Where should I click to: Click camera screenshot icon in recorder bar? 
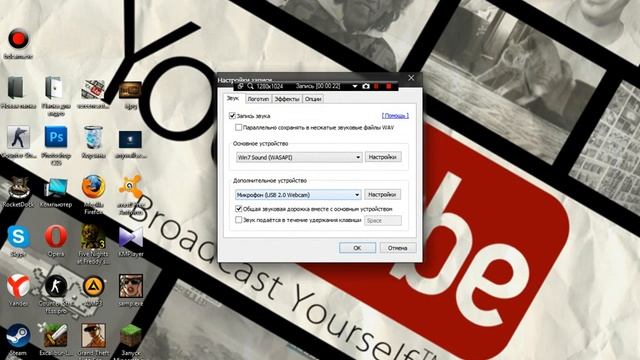click(366, 86)
